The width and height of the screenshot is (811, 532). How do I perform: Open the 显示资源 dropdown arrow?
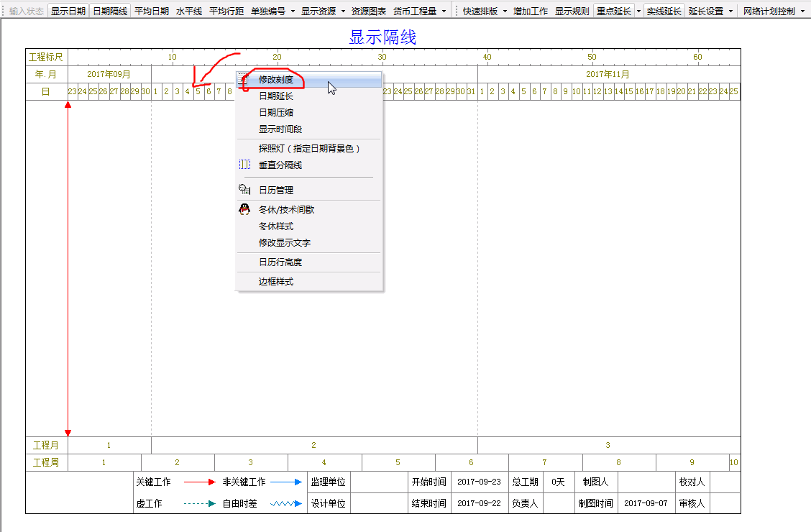[343, 12]
